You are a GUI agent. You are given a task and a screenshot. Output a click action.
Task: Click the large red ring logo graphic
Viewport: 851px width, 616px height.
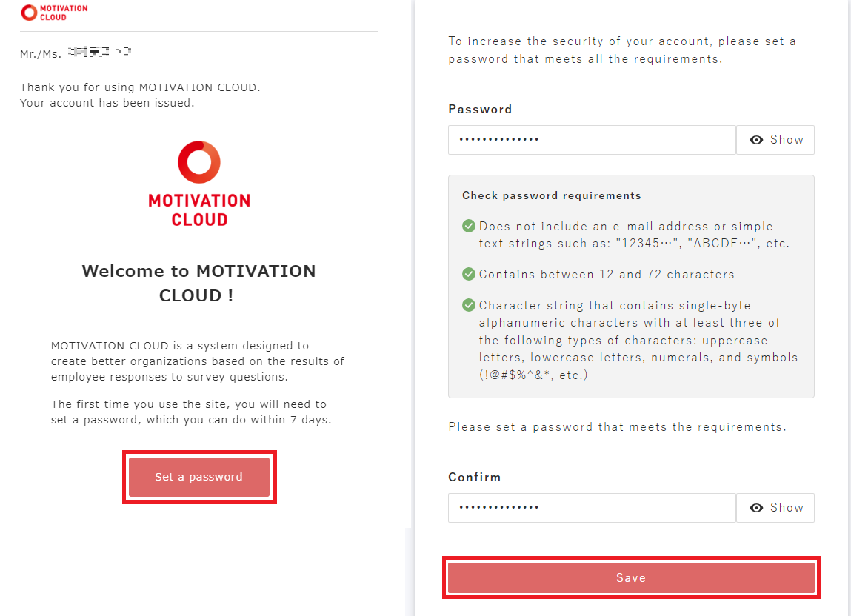199,162
